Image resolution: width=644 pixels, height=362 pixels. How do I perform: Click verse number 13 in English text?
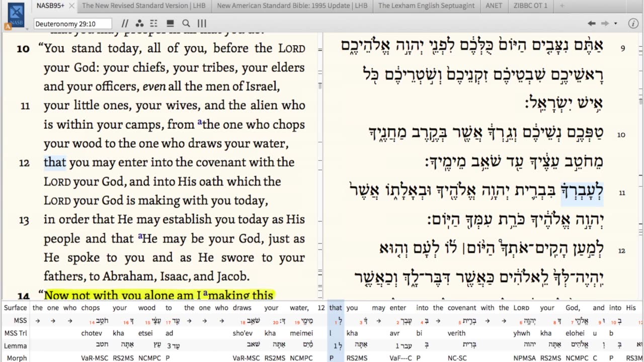pyautogui.click(x=24, y=220)
